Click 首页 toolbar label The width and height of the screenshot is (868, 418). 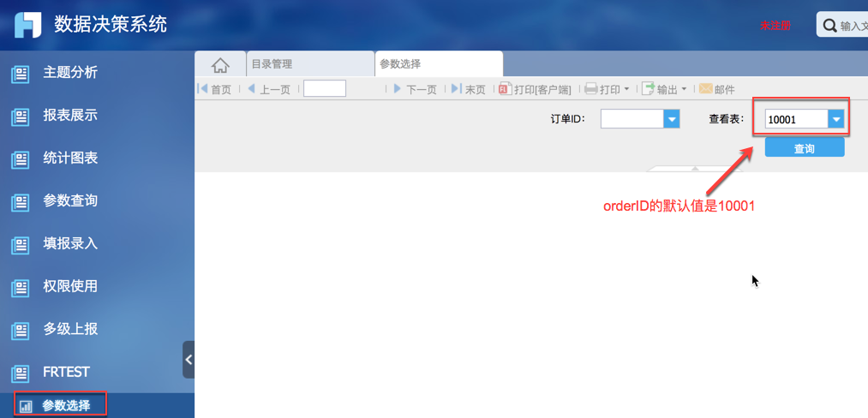point(221,90)
